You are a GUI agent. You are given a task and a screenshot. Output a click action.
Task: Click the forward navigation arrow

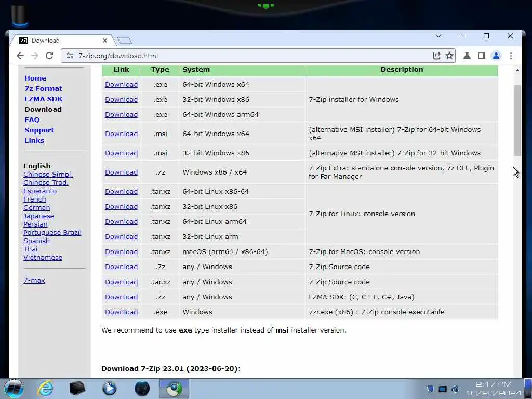[35, 56]
